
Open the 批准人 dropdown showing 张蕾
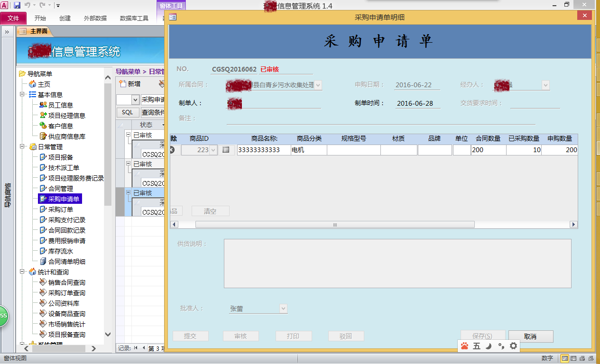tap(283, 309)
